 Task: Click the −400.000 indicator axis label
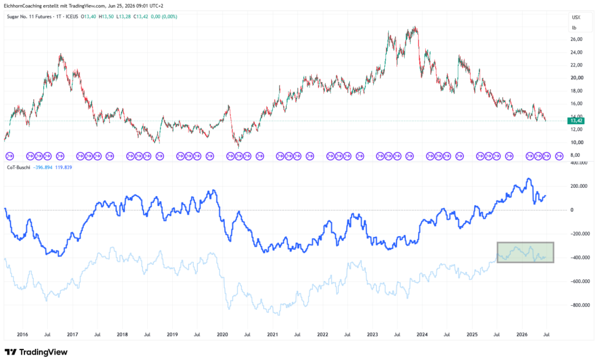pyautogui.click(x=580, y=257)
